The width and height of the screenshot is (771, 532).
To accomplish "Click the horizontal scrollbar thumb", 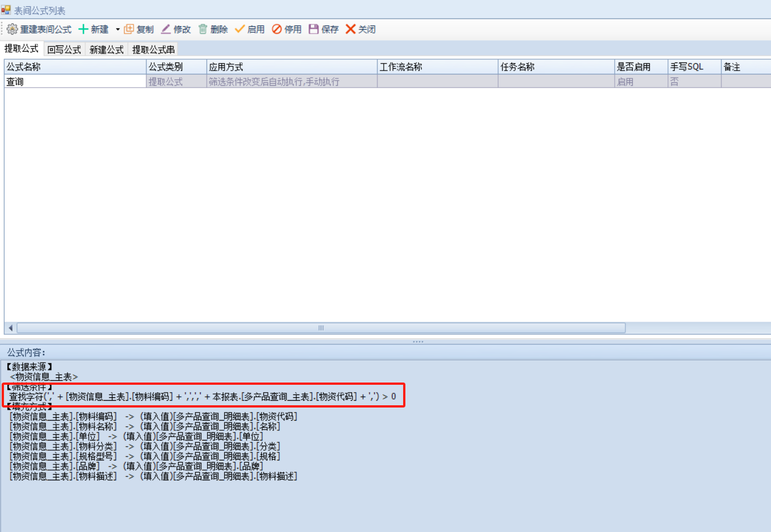I will coord(321,328).
